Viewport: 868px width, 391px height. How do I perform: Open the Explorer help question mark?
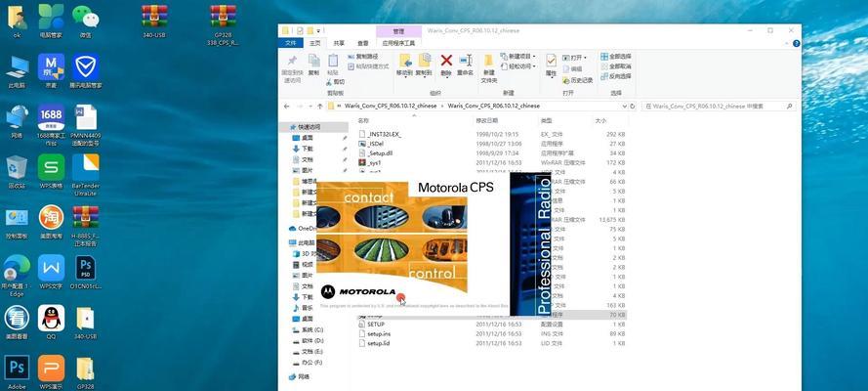tap(796, 43)
